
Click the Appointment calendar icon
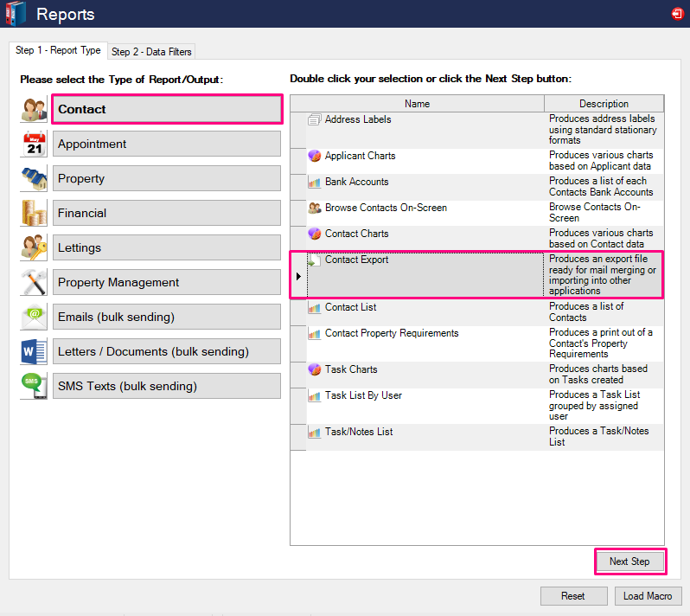click(35, 144)
